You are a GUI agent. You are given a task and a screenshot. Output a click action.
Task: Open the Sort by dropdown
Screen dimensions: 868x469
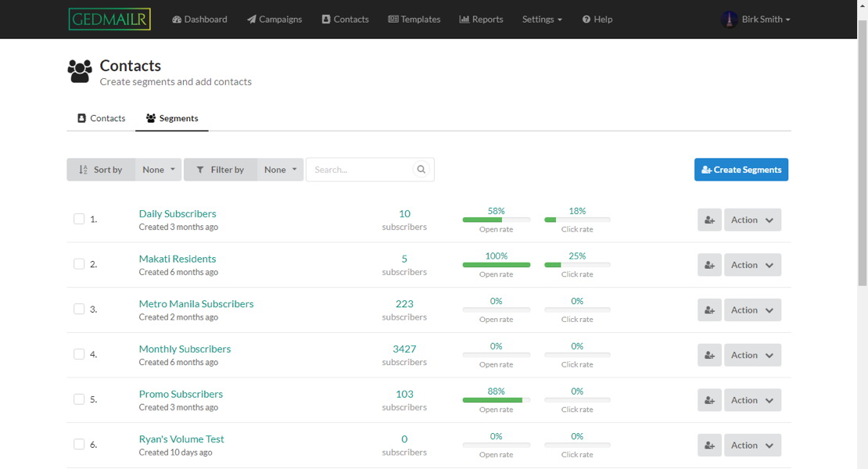coord(158,170)
